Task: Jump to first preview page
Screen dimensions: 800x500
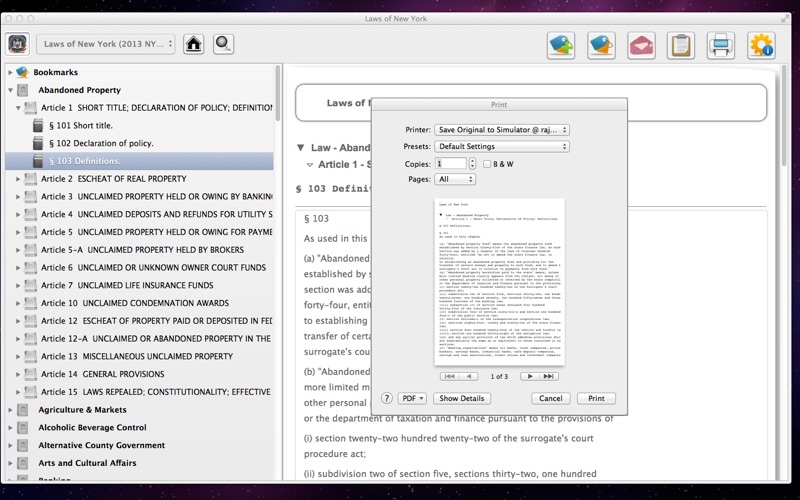Action: pyautogui.click(x=449, y=377)
